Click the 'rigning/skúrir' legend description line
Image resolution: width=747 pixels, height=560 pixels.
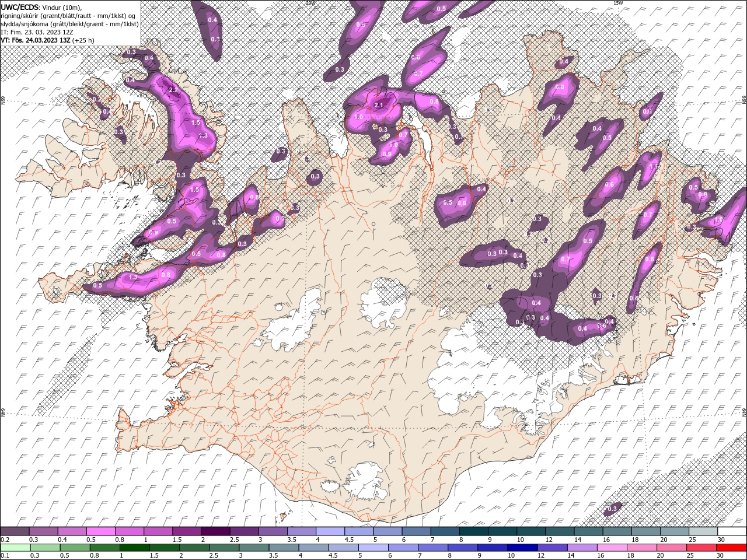(69, 15)
